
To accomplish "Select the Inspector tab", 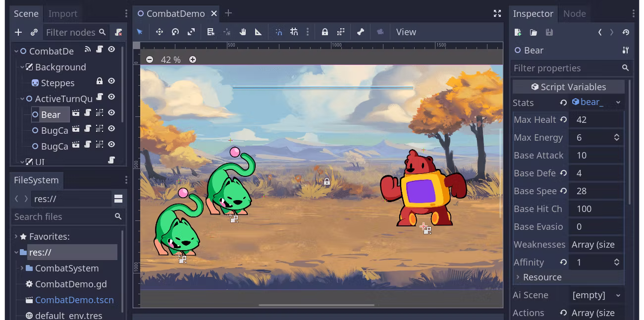I will (x=533, y=13).
